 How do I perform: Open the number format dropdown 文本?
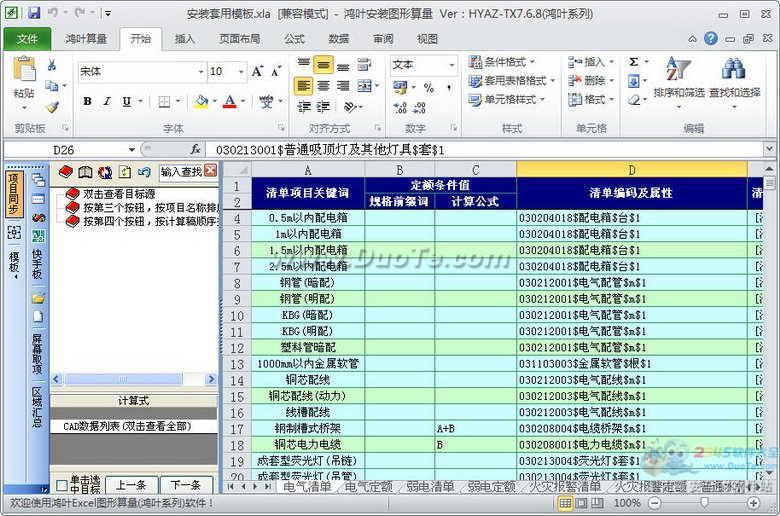450,64
